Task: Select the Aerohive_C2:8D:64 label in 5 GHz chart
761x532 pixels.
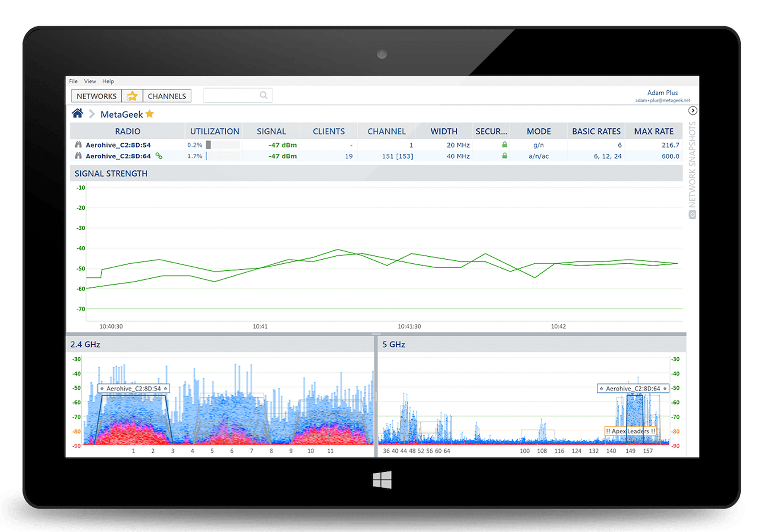Action: pyautogui.click(x=633, y=389)
